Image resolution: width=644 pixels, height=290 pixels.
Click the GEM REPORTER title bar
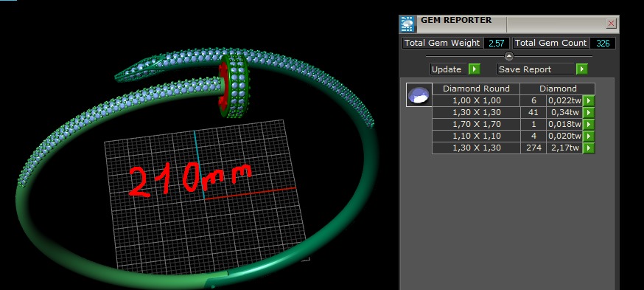pos(509,24)
